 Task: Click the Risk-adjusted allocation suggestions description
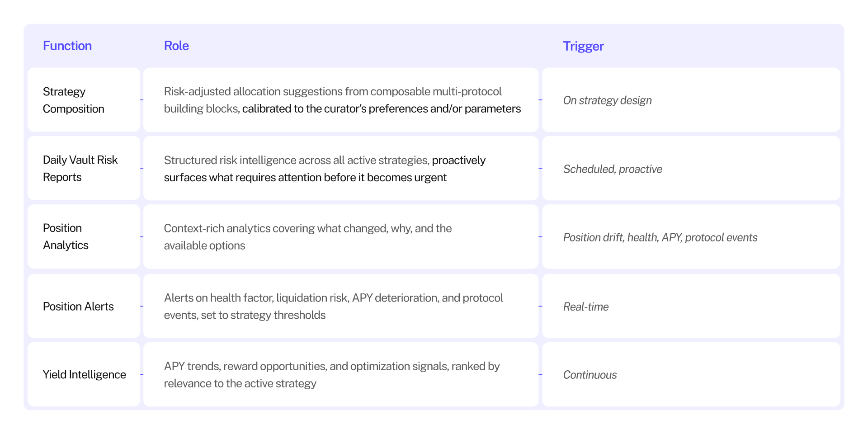(342, 100)
